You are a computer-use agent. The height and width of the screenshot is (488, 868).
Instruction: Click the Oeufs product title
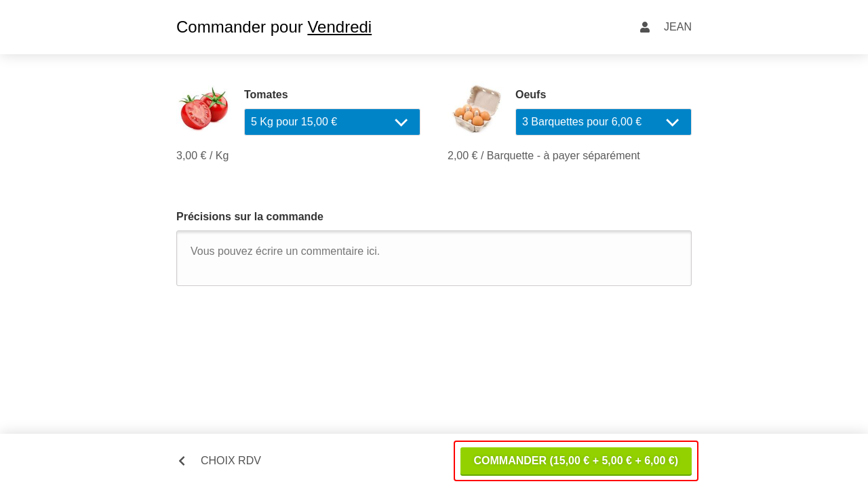pos(530,95)
